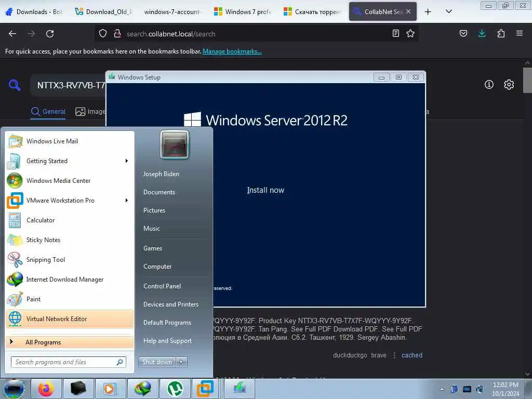Click the taskbar clock showing 12:02 PM
Image resolution: width=532 pixels, height=399 pixels.
pos(506,389)
